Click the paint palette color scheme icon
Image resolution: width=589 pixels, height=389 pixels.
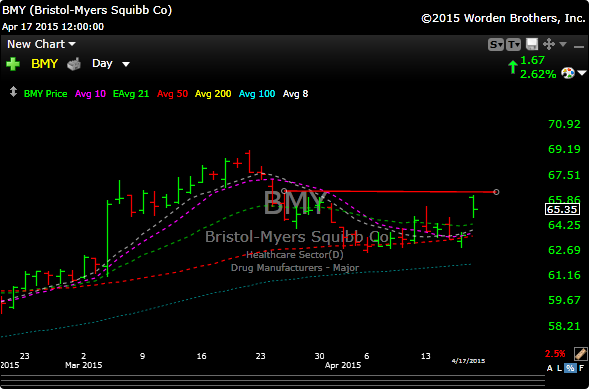tap(568, 72)
